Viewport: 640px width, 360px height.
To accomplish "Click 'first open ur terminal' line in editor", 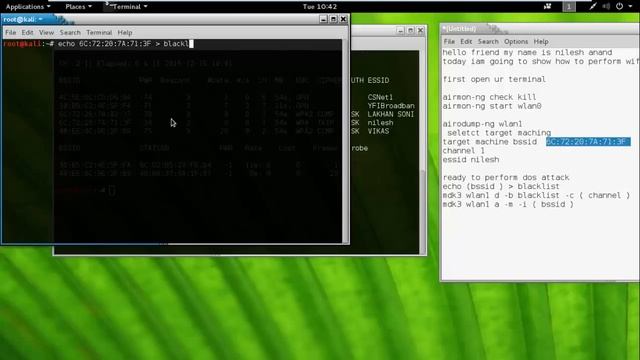I will pos(494,79).
